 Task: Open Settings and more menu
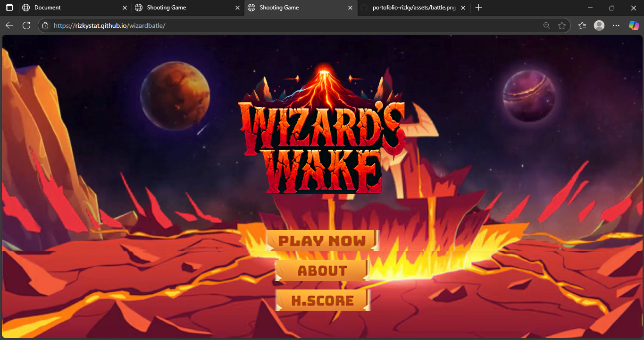(x=616, y=25)
